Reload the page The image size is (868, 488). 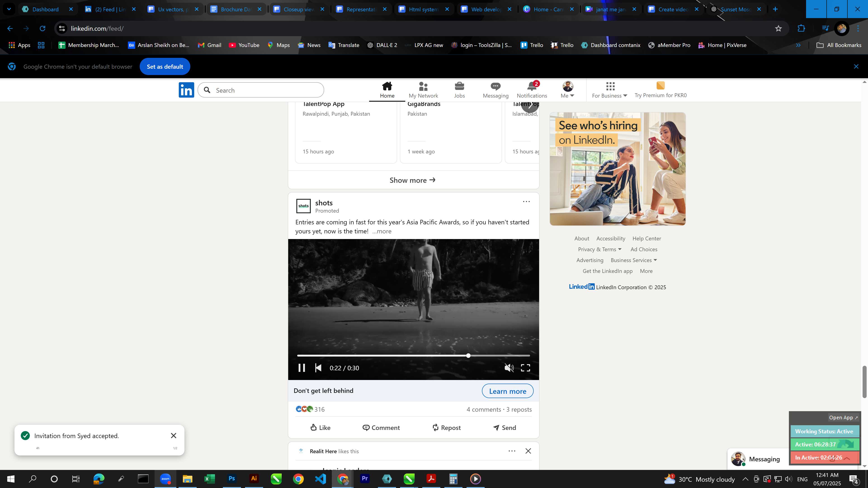tap(42, 29)
